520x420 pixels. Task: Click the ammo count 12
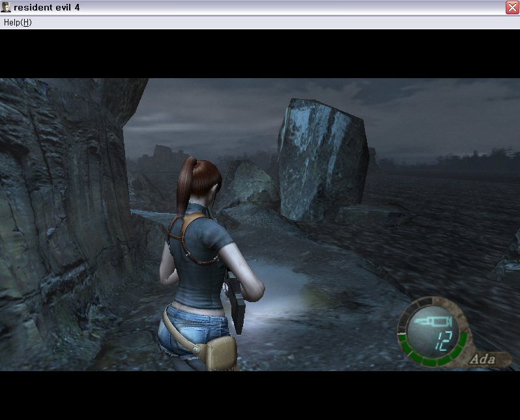coord(443,341)
